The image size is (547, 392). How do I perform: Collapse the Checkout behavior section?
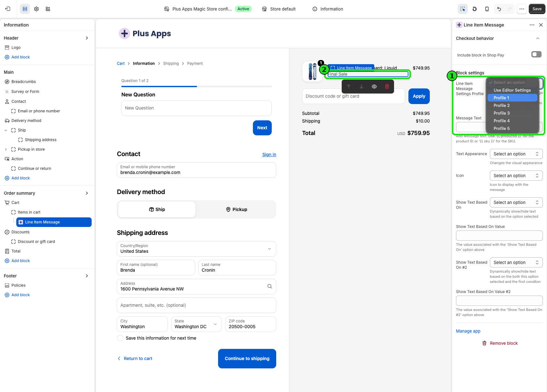click(538, 38)
